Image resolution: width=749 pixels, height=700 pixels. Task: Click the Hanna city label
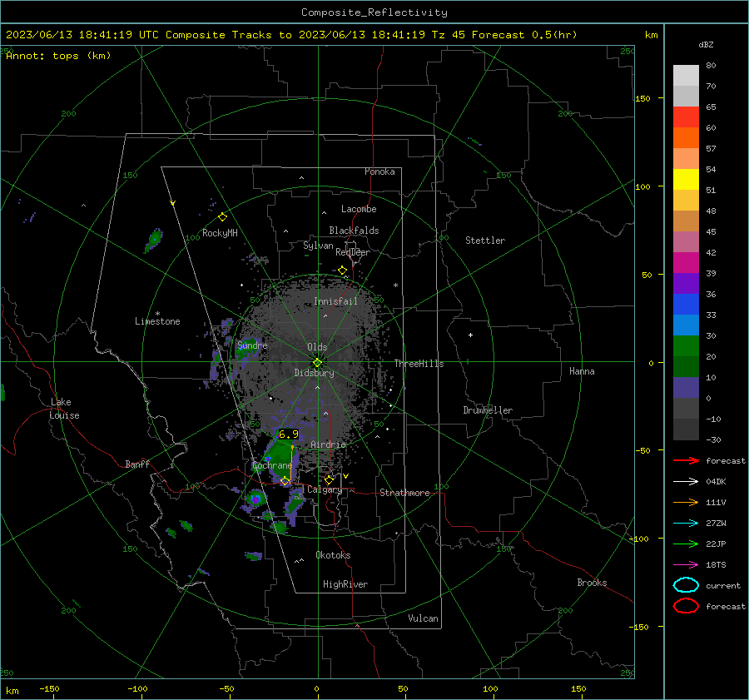coord(582,371)
